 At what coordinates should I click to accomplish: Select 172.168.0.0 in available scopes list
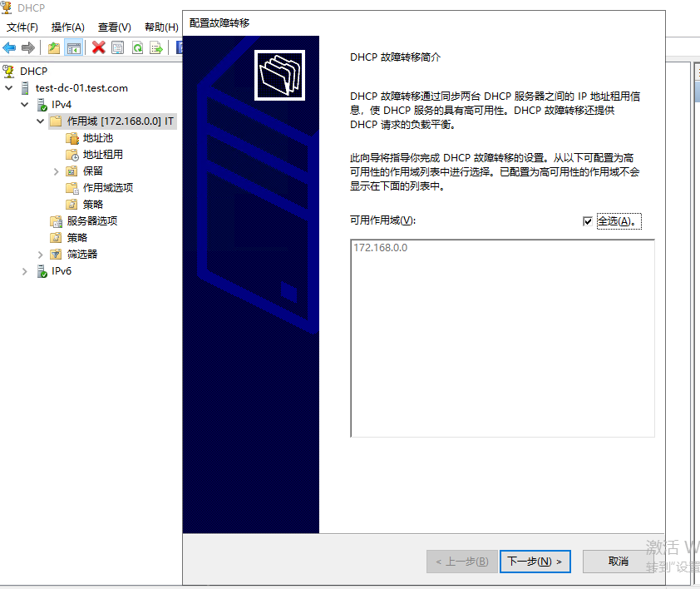(x=381, y=248)
